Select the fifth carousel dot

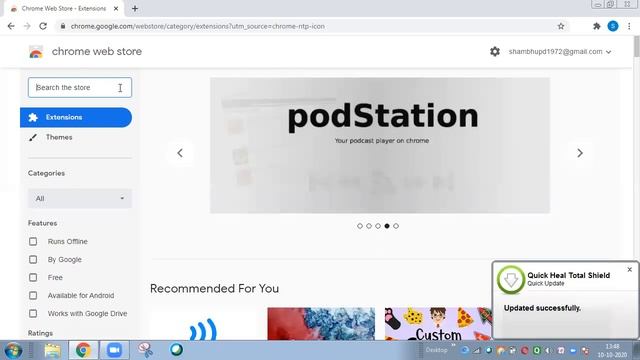point(396,226)
